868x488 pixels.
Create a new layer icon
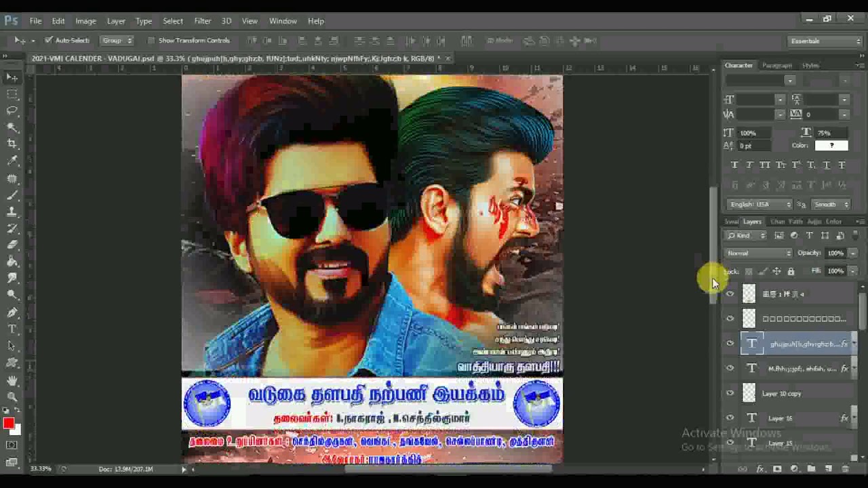coord(828,469)
